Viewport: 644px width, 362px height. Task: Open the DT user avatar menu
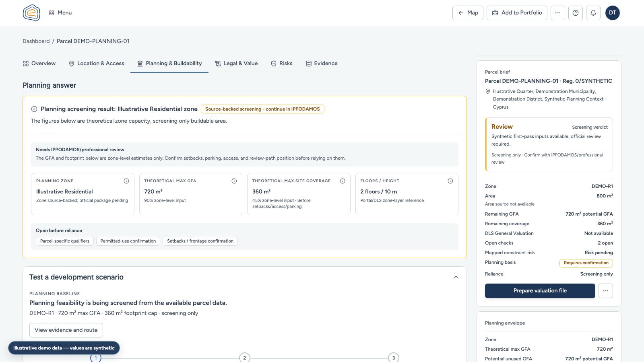pos(612,13)
